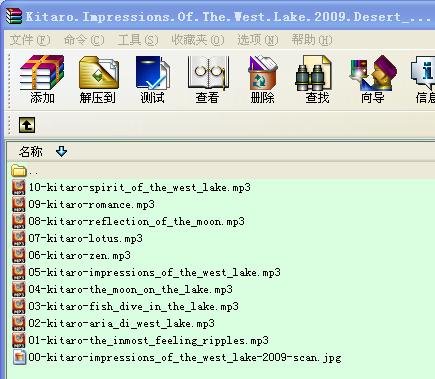Click the 测试 (Test) toolbar icon

(153, 73)
